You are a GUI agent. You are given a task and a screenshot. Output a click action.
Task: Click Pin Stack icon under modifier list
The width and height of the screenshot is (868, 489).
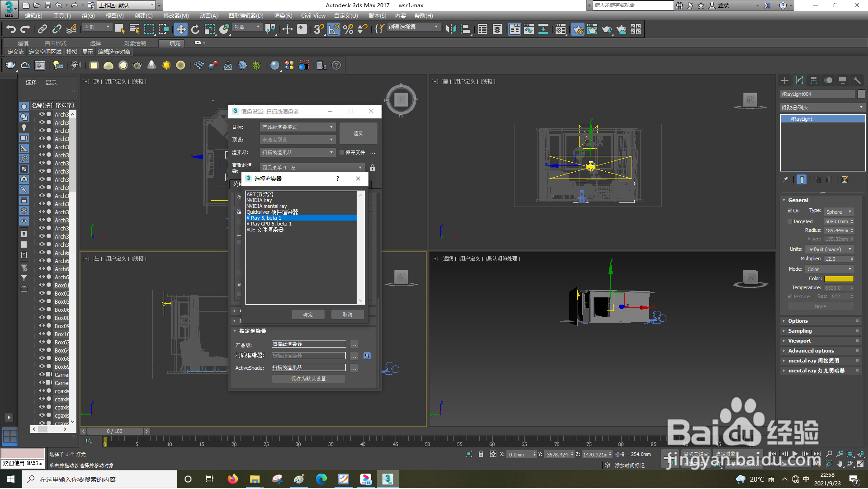pyautogui.click(x=786, y=180)
